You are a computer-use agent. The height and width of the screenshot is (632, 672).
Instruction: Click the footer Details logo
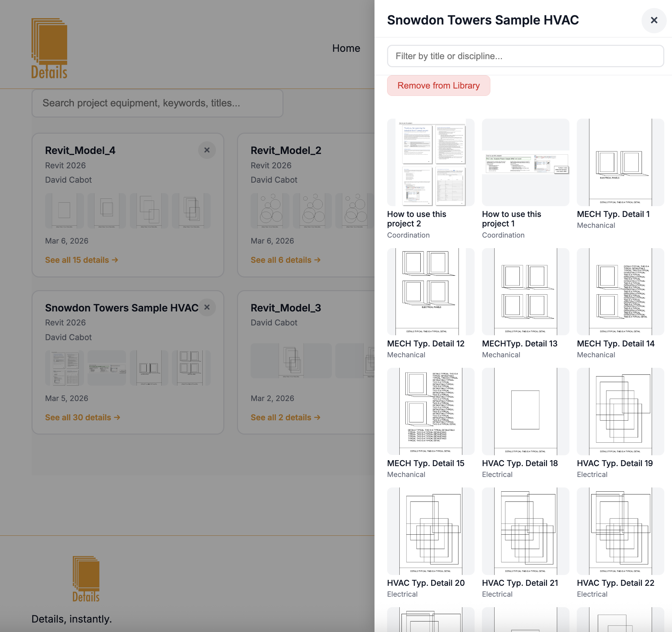[x=86, y=579]
